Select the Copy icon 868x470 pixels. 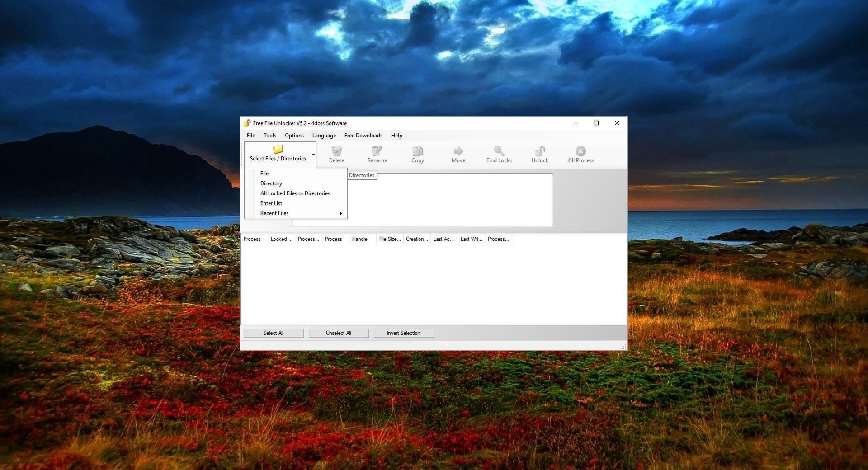point(417,152)
